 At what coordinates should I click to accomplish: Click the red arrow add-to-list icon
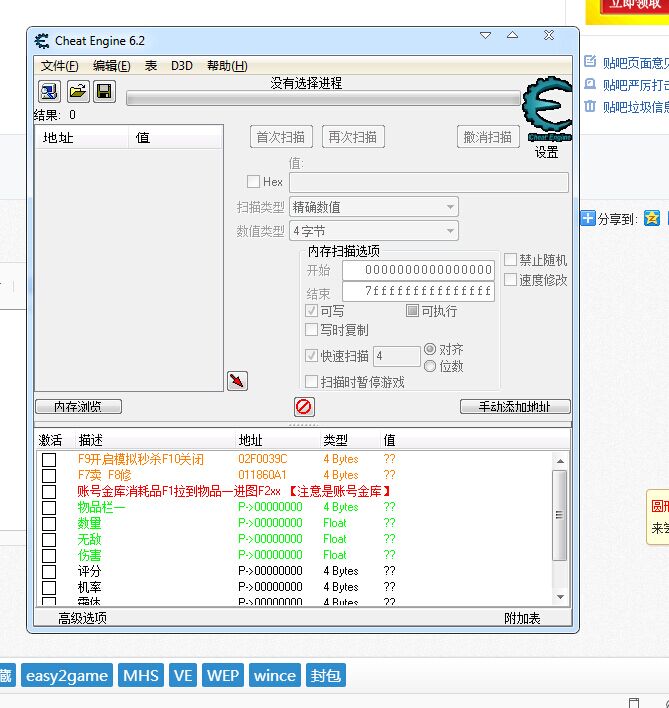tap(237, 381)
